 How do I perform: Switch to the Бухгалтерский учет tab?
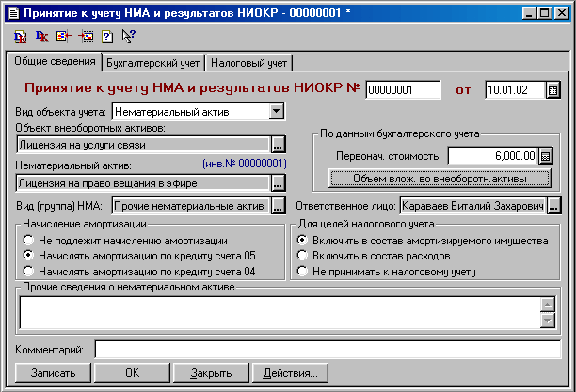point(153,63)
